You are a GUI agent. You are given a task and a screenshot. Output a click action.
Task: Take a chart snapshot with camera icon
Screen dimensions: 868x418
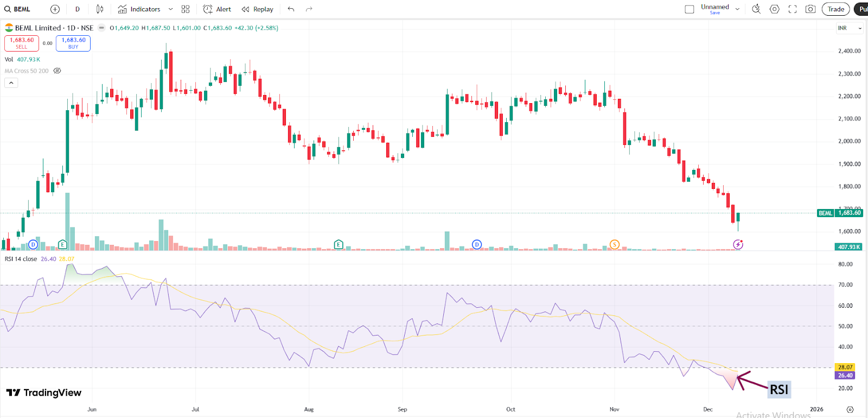pos(810,9)
